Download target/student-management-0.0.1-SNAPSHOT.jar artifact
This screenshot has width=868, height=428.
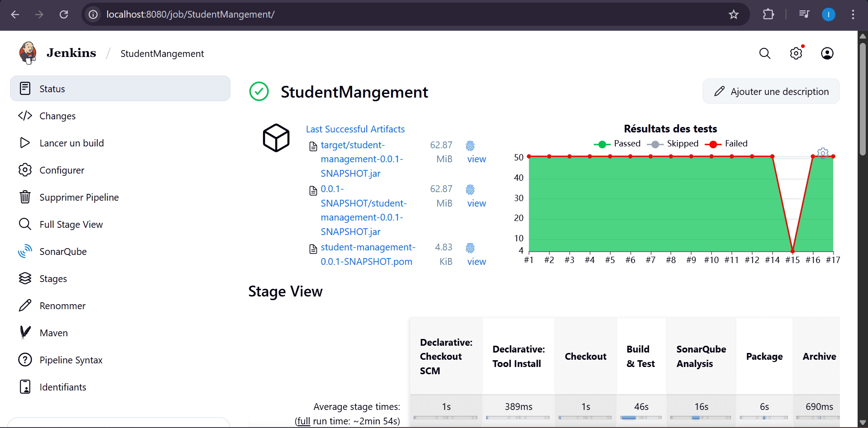[x=362, y=159]
